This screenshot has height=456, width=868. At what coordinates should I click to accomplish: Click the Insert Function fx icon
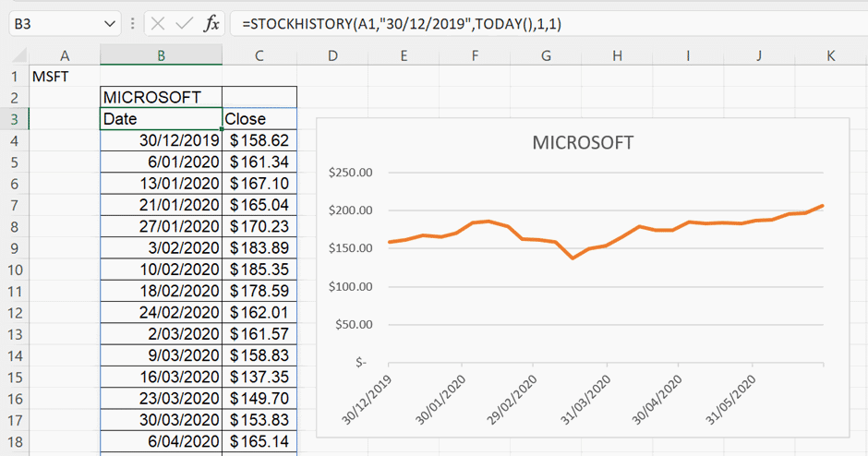211,24
